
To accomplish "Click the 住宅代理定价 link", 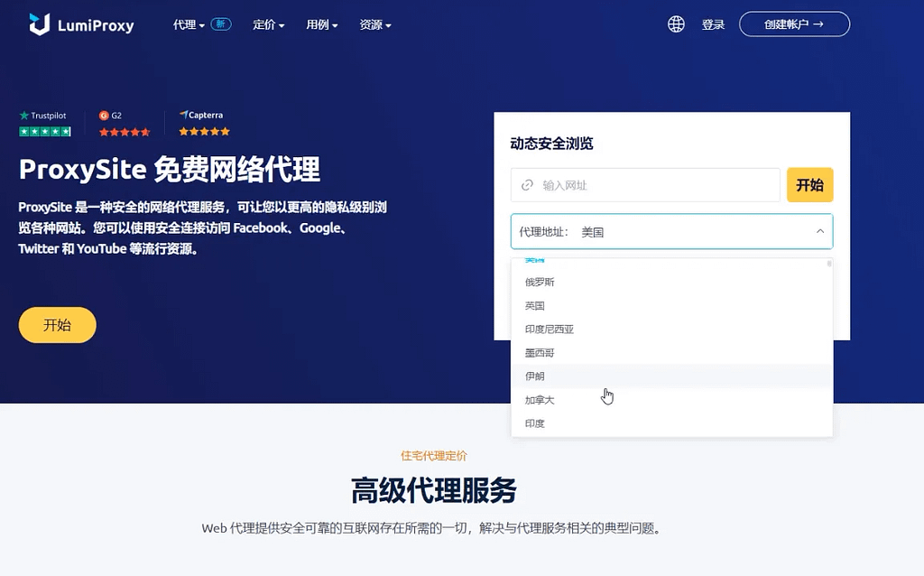I will 434,456.
